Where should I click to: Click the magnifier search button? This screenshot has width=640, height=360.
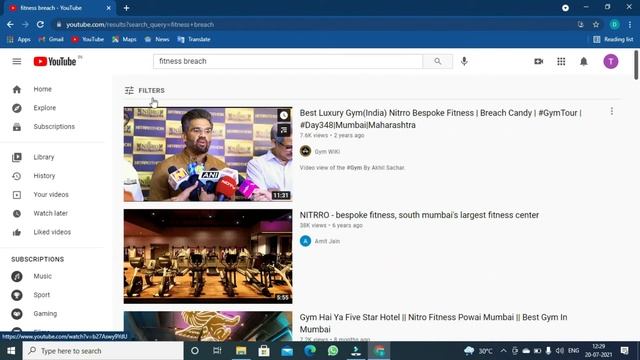click(x=438, y=61)
